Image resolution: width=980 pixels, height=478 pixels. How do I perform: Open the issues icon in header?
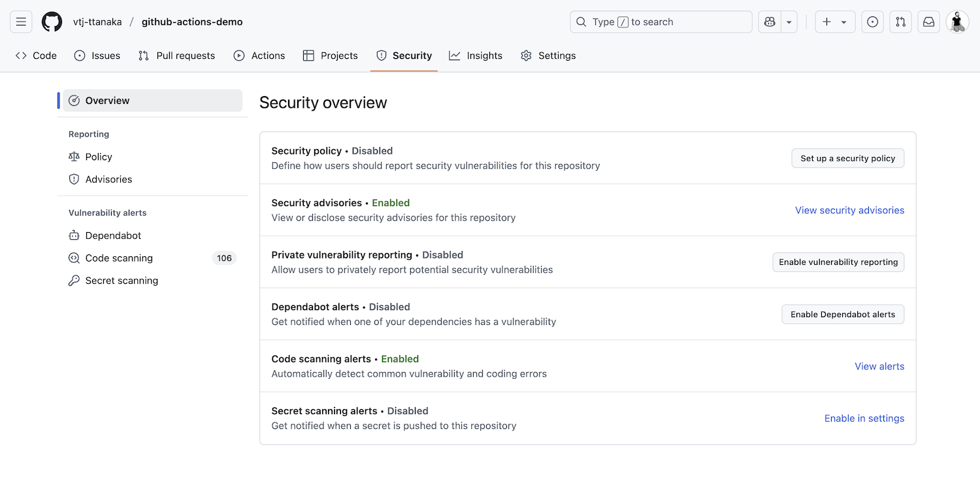click(872, 22)
